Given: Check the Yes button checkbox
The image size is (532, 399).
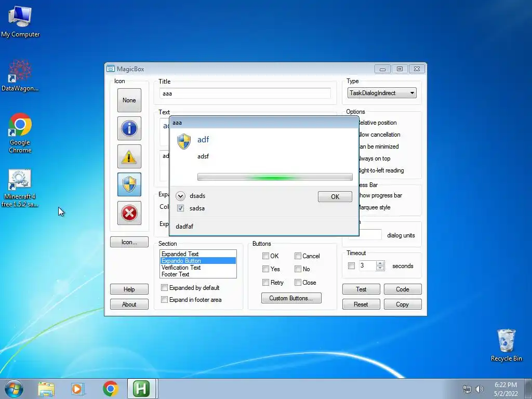Looking at the screenshot, I should [x=265, y=269].
